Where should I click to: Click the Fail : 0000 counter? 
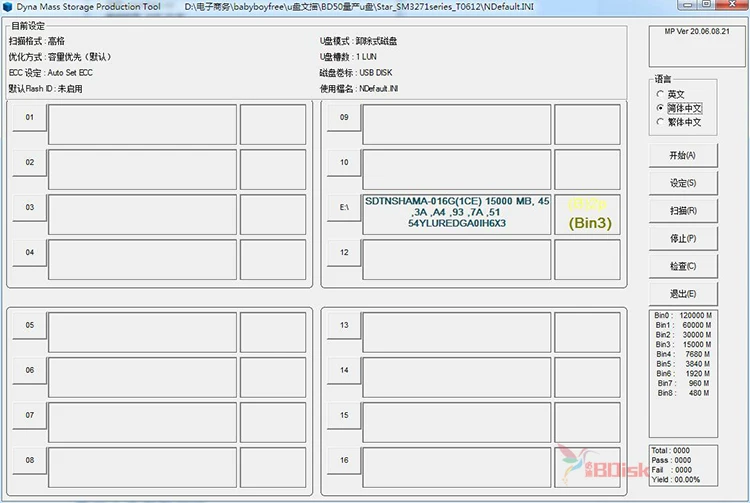click(x=671, y=470)
